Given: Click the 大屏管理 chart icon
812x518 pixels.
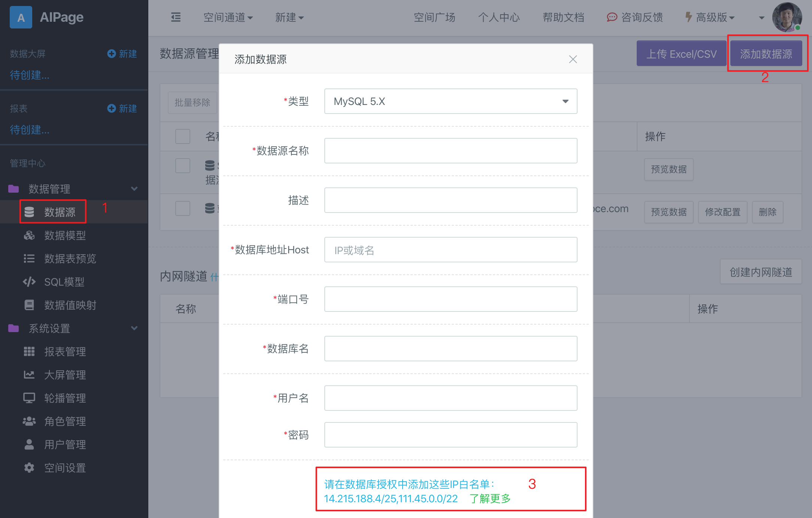Looking at the screenshot, I should tap(29, 375).
